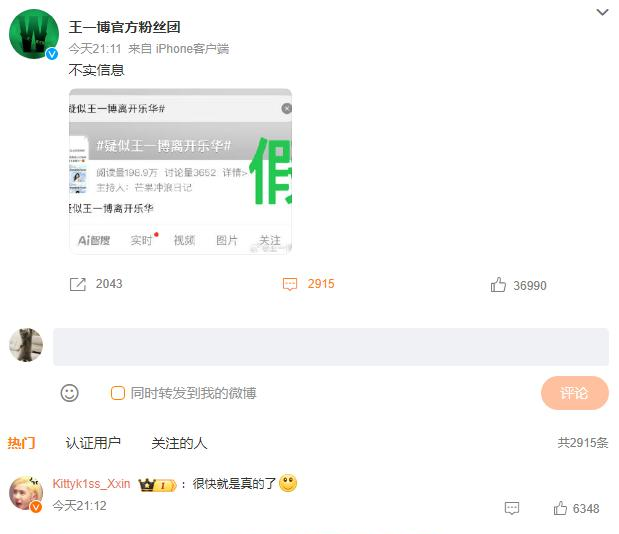Screen dimensions: 619x534
Task: Click the blue verified badge on poster avatar
Action: click(52, 54)
